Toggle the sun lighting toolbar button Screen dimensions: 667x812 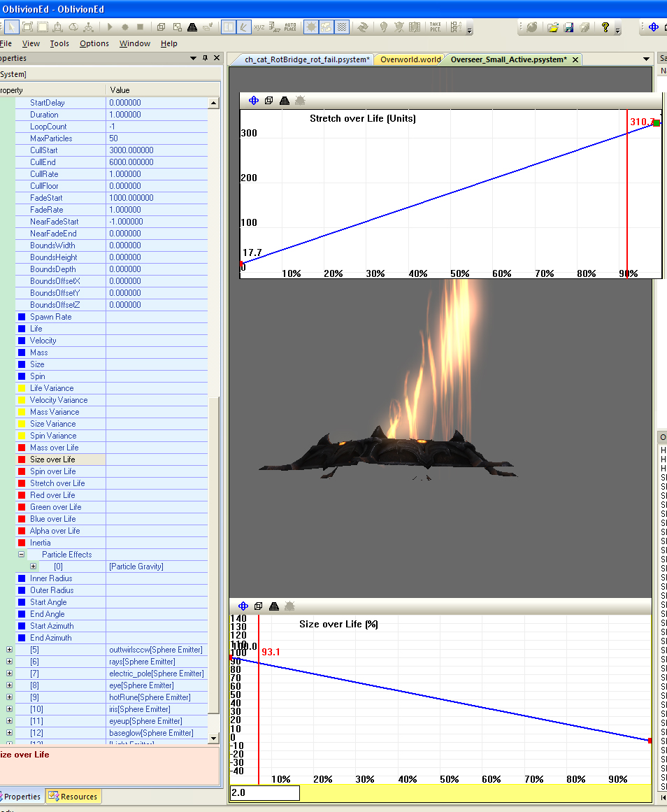(x=310, y=27)
